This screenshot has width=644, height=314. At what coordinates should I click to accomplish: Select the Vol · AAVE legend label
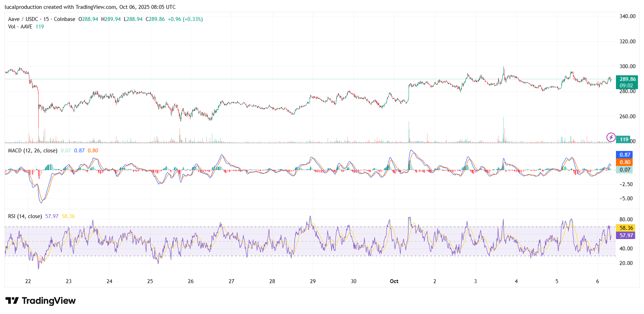click(x=20, y=27)
